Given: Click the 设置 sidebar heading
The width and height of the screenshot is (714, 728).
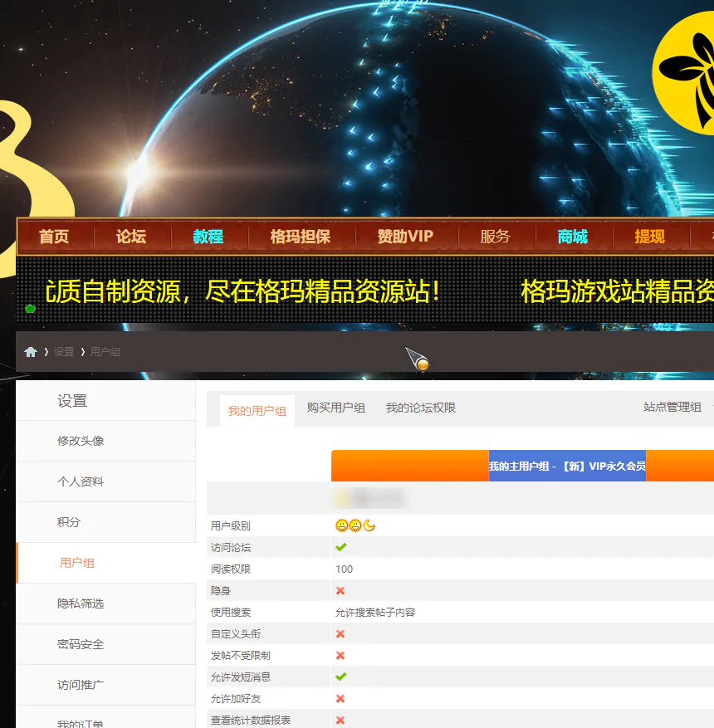Looking at the screenshot, I should [x=72, y=401].
